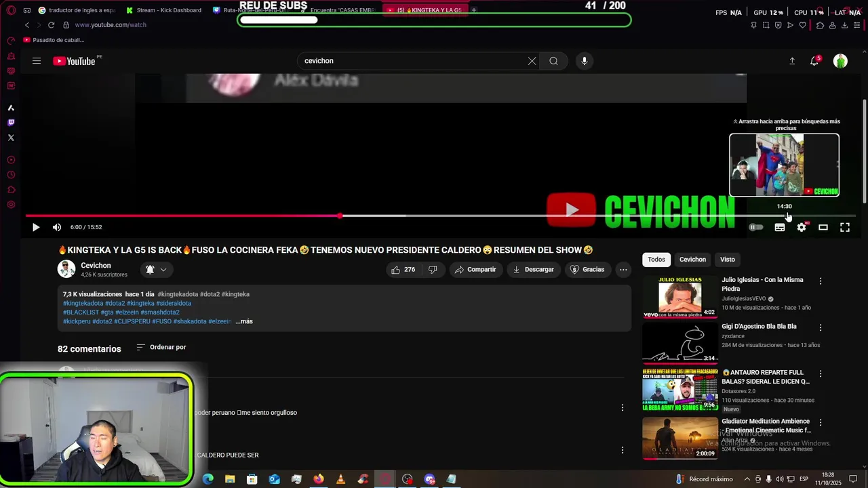Screen dimensions: 868x488
Task: Open Opera extensions cube icon in toolbar
Action: [820, 25]
